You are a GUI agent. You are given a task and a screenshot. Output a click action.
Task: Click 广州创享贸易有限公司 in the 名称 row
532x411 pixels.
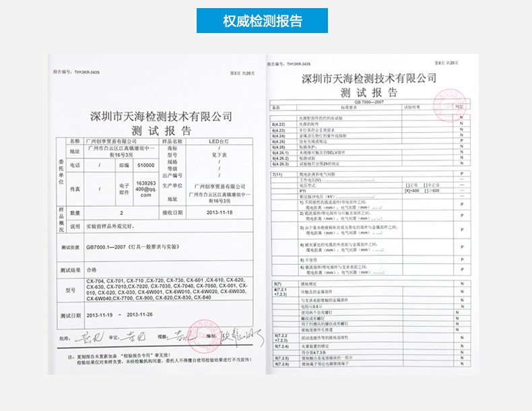point(111,141)
